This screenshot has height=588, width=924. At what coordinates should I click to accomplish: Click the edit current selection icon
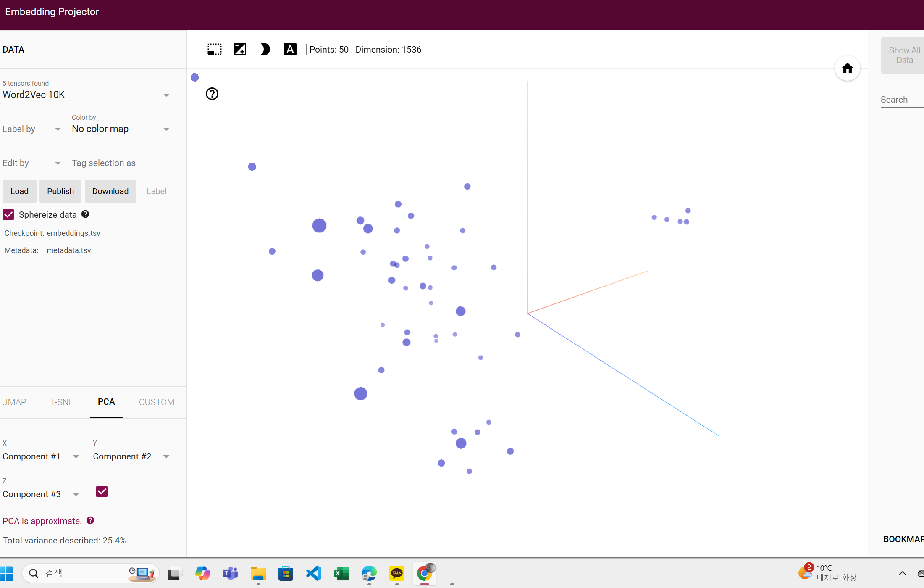pyautogui.click(x=239, y=50)
